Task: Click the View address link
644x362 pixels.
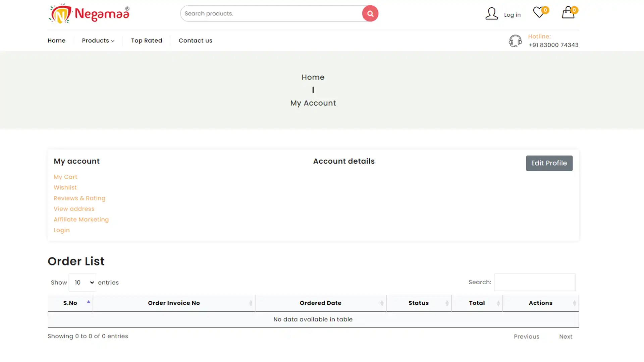Action: point(74,209)
